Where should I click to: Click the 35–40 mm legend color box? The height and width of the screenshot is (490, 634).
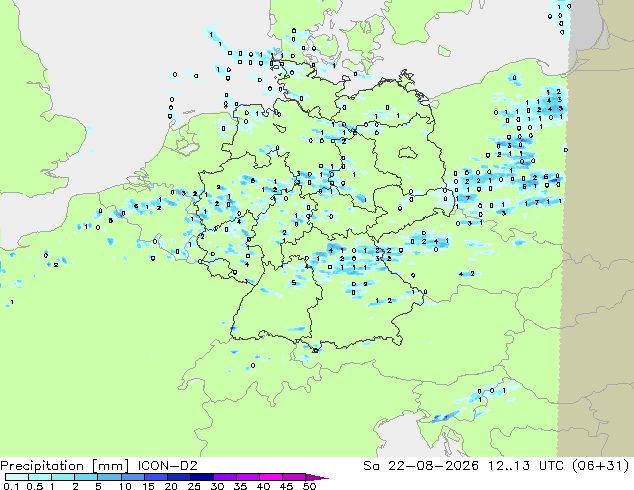[248, 477]
